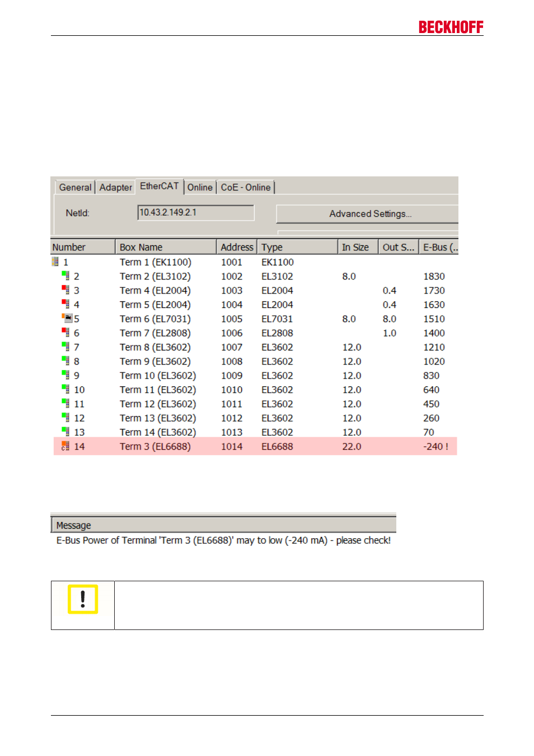
Task: Click the green terminal icon for Term 2 (EL3102)
Action: (x=65, y=276)
